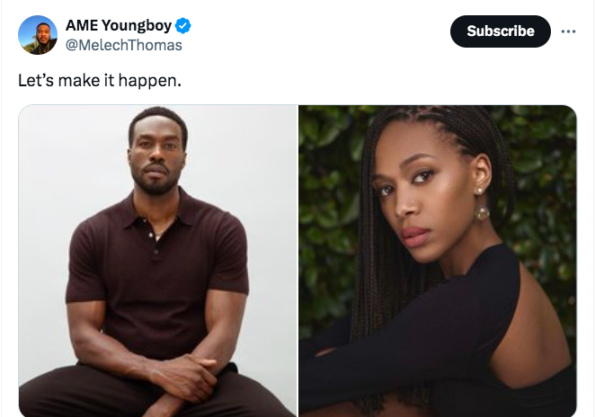Click the AME Youngboy display name
Viewport: 595px width, 417px height.
click(x=119, y=25)
